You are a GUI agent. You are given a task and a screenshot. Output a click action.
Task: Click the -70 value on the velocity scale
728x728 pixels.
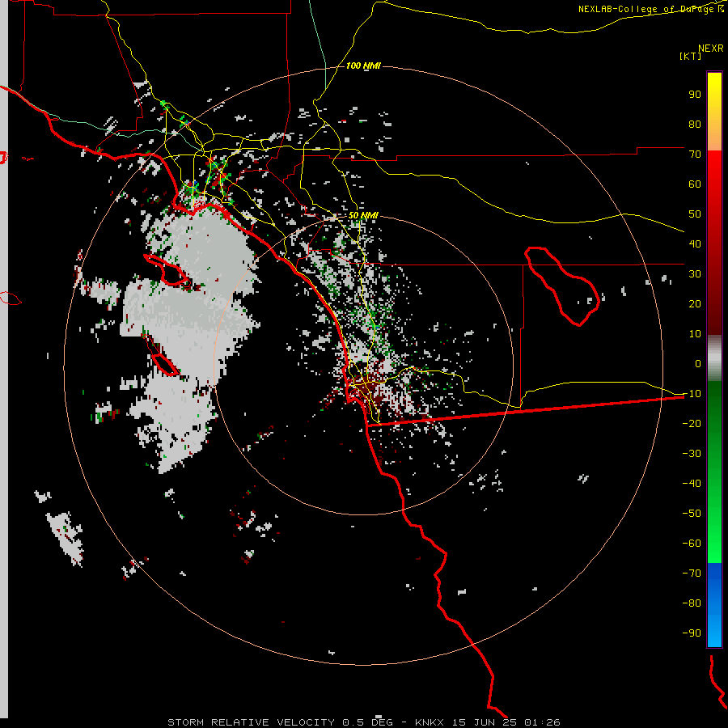click(692, 574)
